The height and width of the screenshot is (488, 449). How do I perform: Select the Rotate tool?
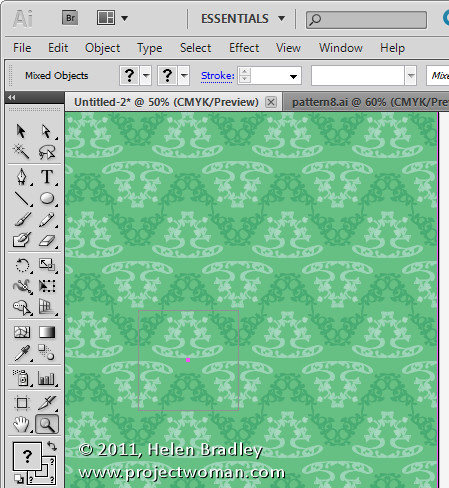click(22, 266)
